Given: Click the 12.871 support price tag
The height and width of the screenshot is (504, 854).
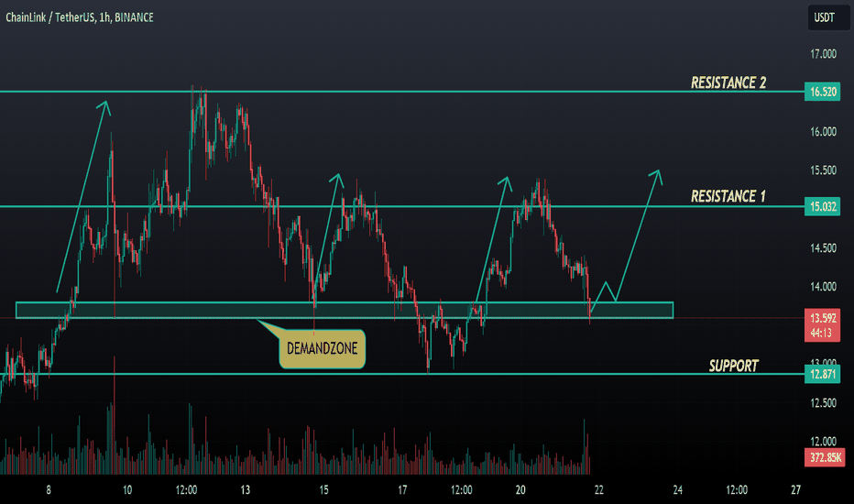Looking at the screenshot, I should (823, 374).
